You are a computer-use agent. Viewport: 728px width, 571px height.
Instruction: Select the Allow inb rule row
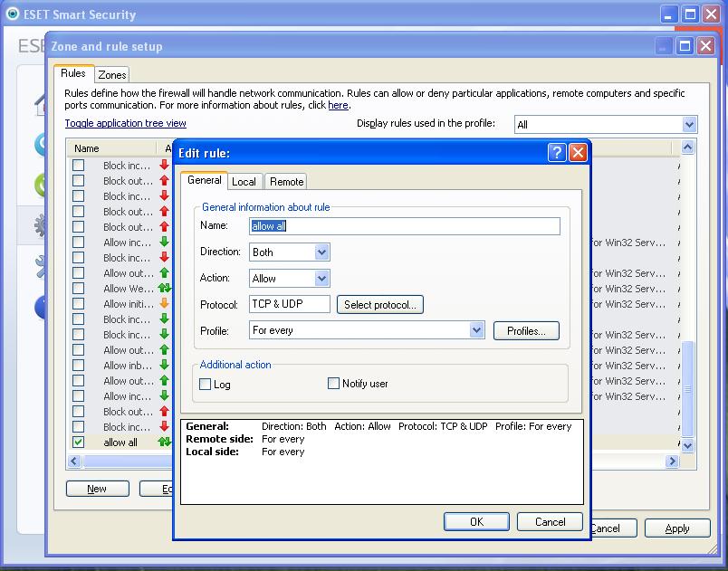120,365
